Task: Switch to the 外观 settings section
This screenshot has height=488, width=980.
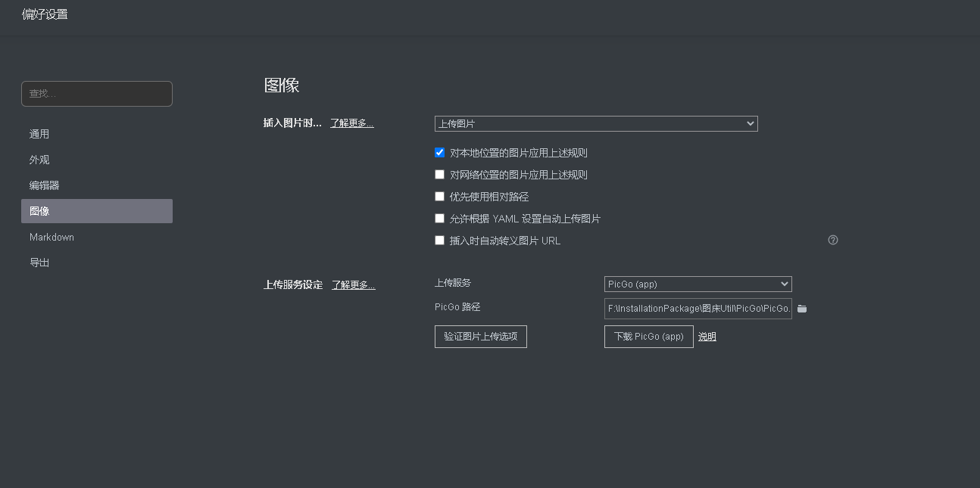Action: (39, 160)
